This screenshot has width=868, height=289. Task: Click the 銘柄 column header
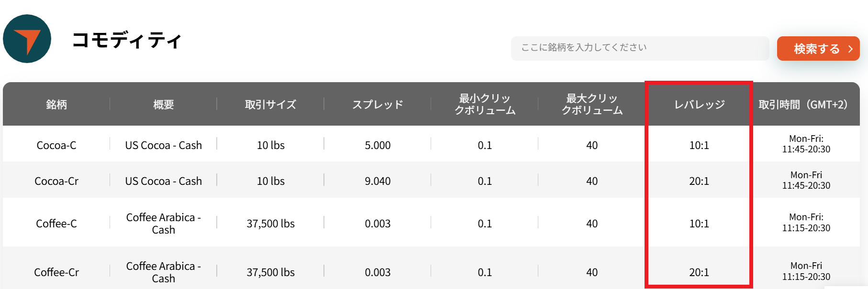pos(56,104)
